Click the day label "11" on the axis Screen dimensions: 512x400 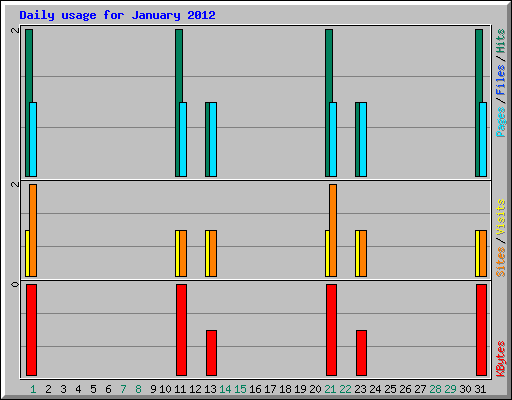(x=180, y=389)
